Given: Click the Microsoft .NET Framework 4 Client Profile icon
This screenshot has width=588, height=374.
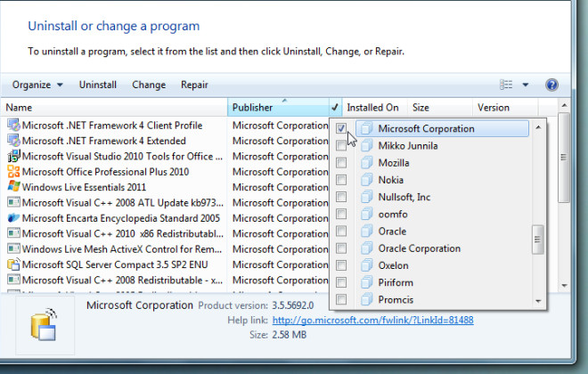Looking at the screenshot, I should [13, 126].
